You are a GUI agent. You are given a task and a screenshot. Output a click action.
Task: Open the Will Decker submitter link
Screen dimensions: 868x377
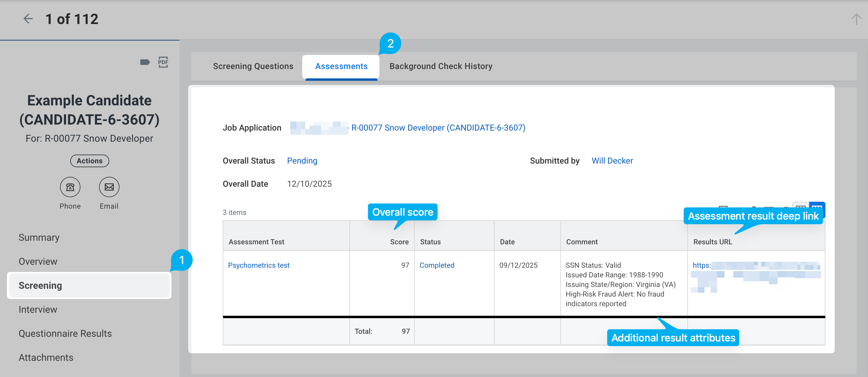pos(612,161)
